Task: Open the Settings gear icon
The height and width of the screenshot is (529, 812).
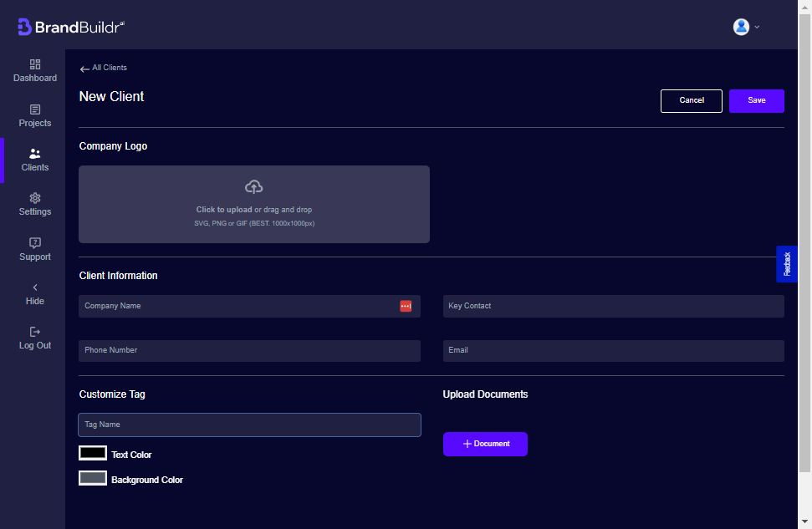Action: pos(34,198)
